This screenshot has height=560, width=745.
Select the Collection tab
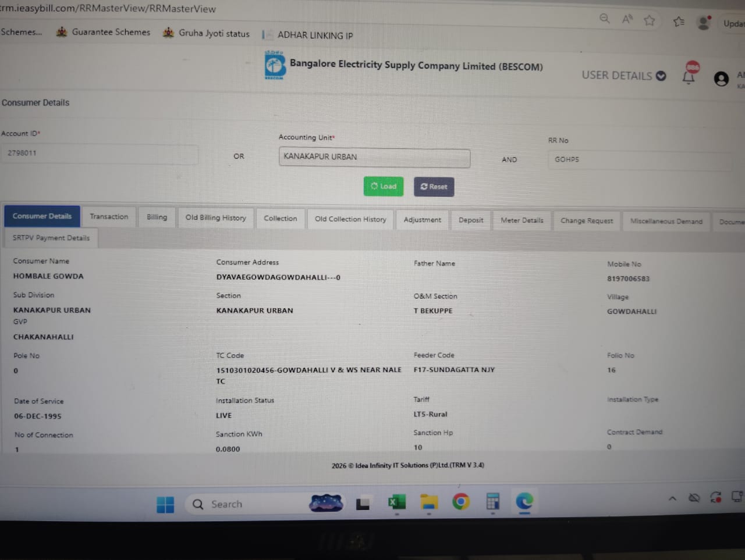(x=280, y=219)
